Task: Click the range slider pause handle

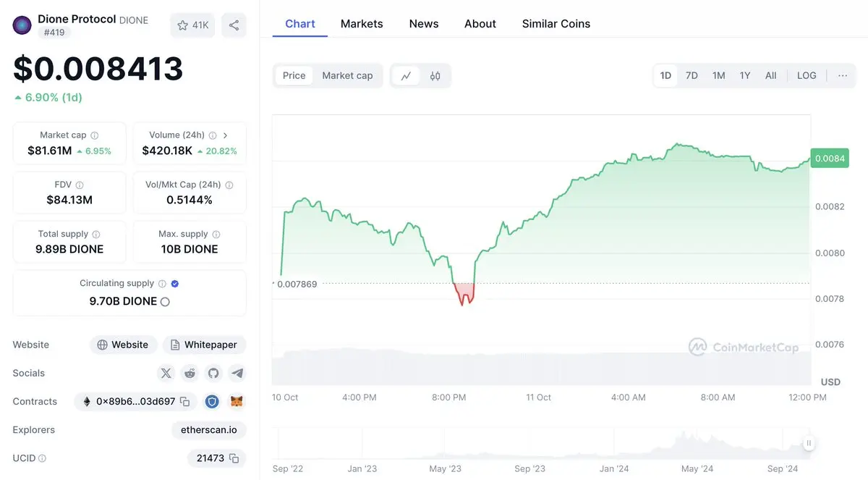Action: (x=809, y=443)
